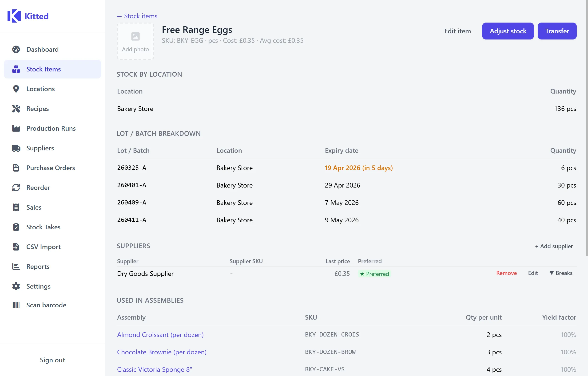
Task: Click the Adjust stock button
Action: [508, 31]
